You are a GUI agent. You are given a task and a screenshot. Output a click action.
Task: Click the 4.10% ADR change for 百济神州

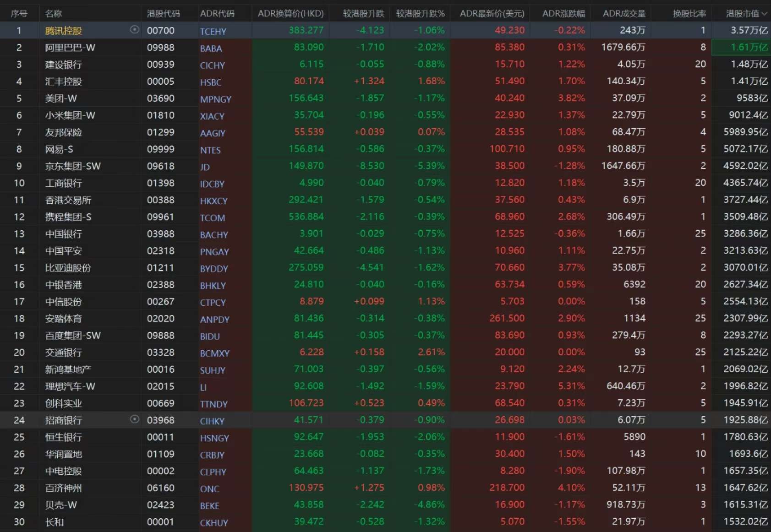point(571,488)
